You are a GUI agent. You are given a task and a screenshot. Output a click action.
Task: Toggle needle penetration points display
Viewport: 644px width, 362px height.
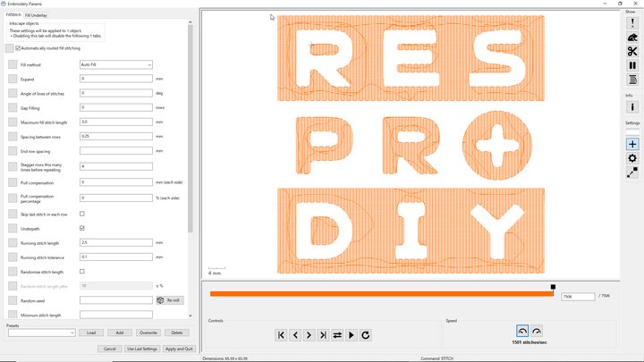pyautogui.click(x=632, y=23)
